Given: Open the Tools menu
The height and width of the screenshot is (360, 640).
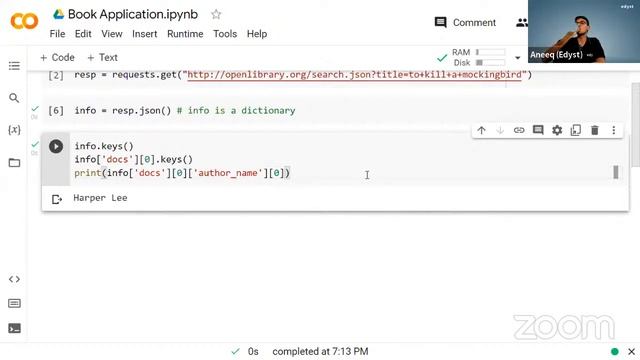Looking at the screenshot, I should tap(225, 34).
